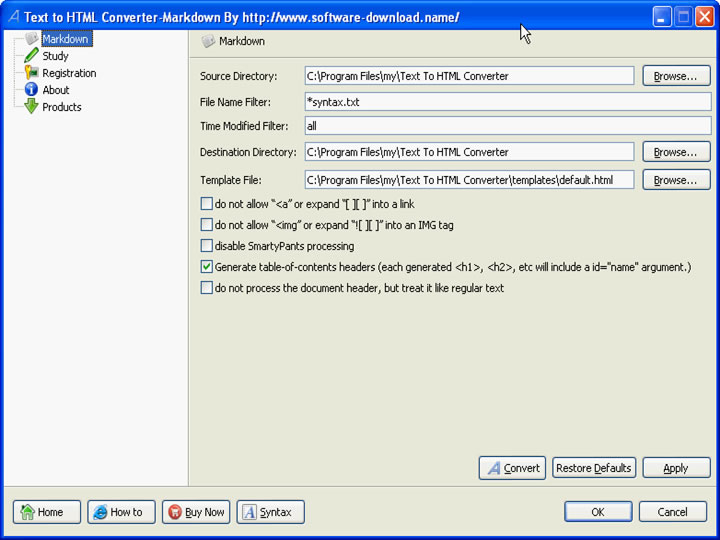Browse for the Destination Directory
The image size is (720, 540).
676,152
